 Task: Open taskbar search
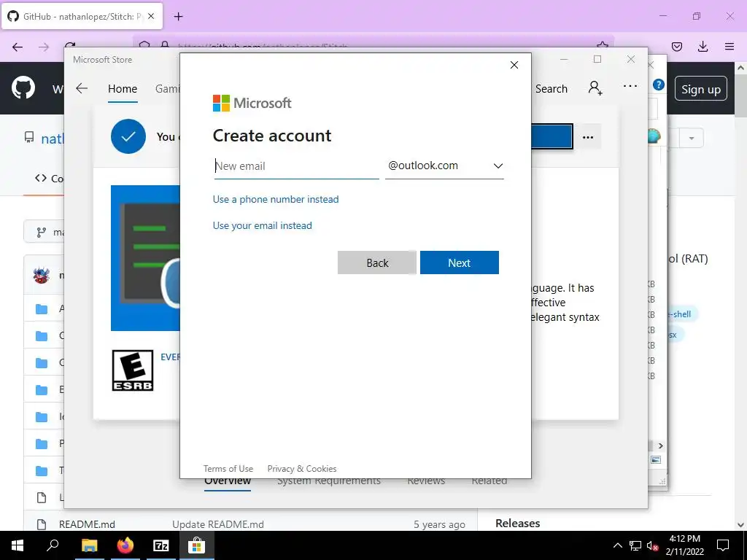click(53, 545)
